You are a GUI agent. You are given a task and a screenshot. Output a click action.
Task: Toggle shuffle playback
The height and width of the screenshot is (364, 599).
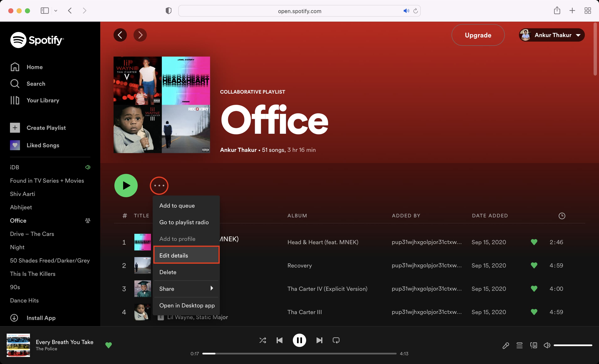[263, 340]
